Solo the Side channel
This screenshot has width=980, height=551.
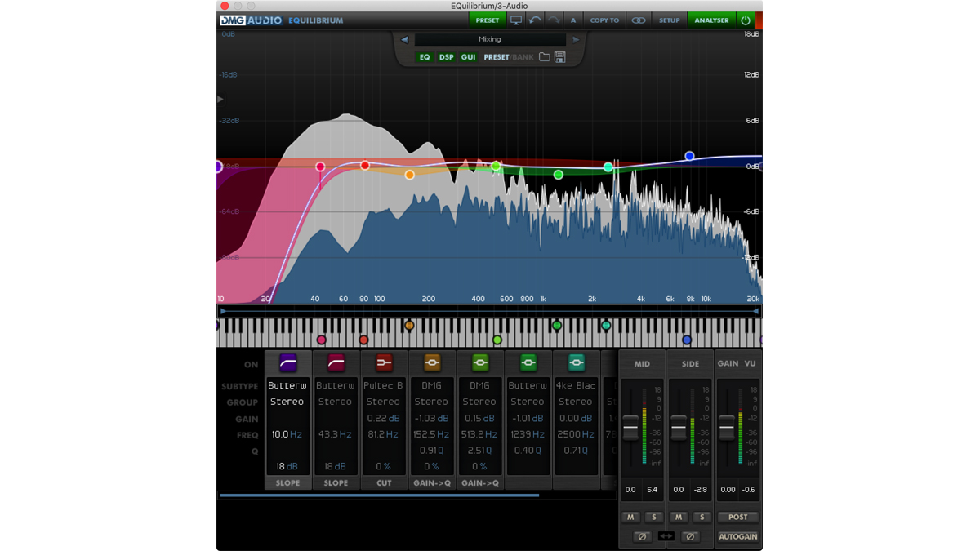tap(702, 517)
